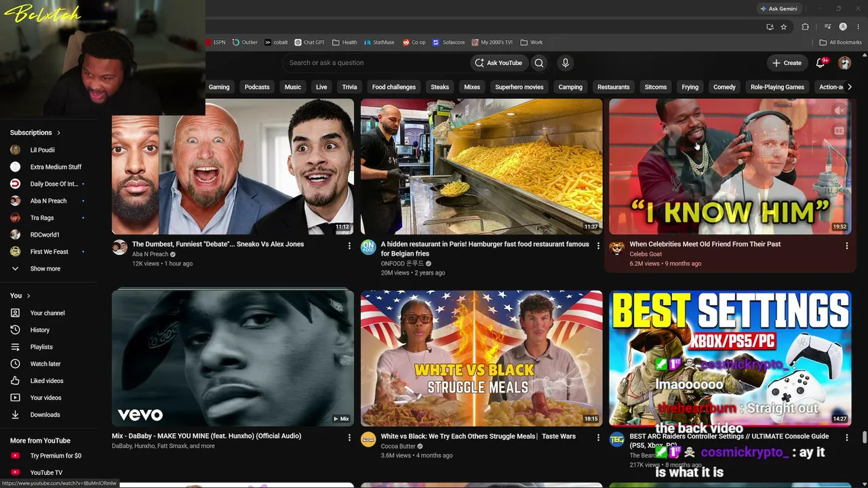Click the ONFOOD channel avatar under fries video
Screen dimensions: 868x488
[368, 247]
